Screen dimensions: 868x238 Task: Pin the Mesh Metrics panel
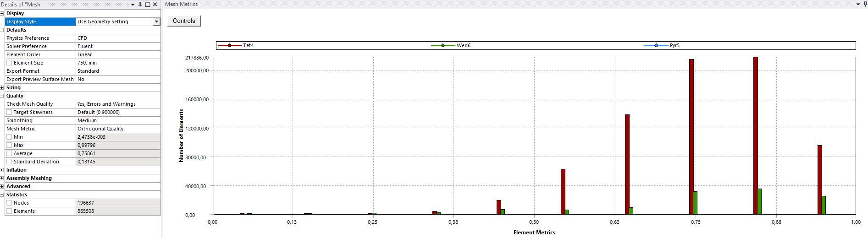tap(865, 5)
